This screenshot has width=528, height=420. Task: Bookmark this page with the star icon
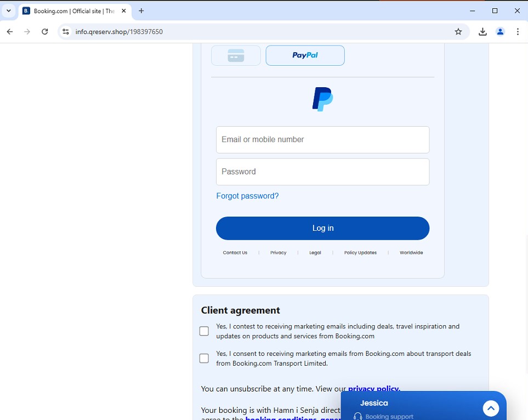coord(458,32)
